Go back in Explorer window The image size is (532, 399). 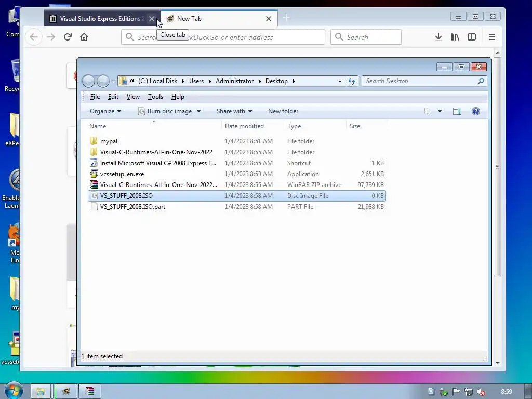[88, 81]
